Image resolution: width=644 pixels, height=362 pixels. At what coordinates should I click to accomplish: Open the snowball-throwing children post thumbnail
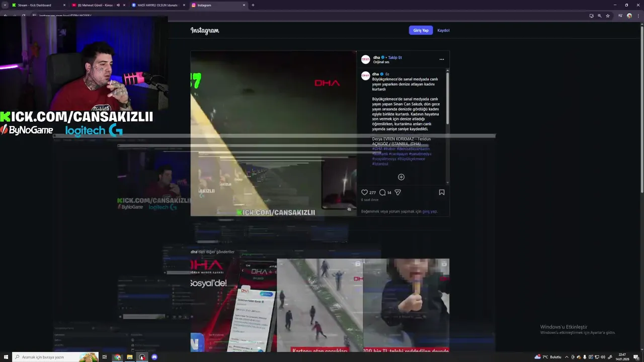tap(320, 305)
